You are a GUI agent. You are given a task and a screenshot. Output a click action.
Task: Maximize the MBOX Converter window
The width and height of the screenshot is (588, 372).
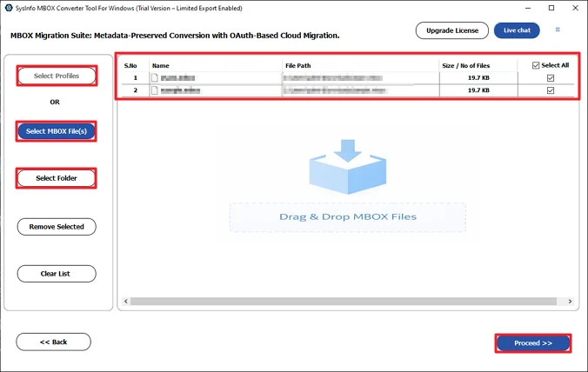[x=551, y=8]
